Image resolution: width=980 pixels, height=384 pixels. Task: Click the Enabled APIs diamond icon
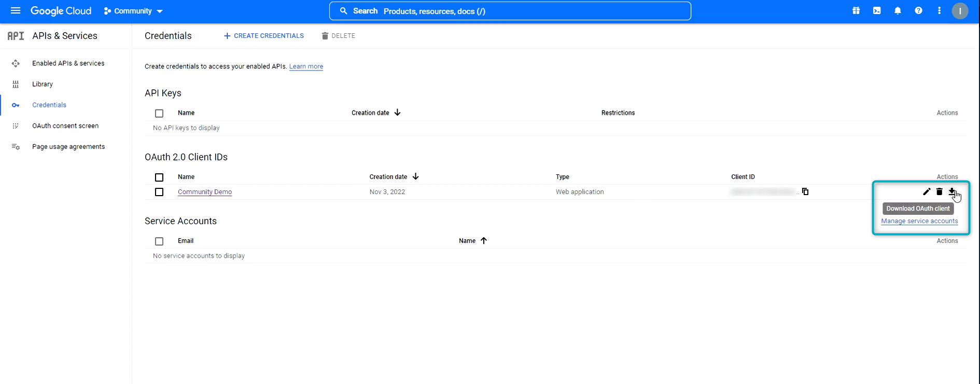16,63
